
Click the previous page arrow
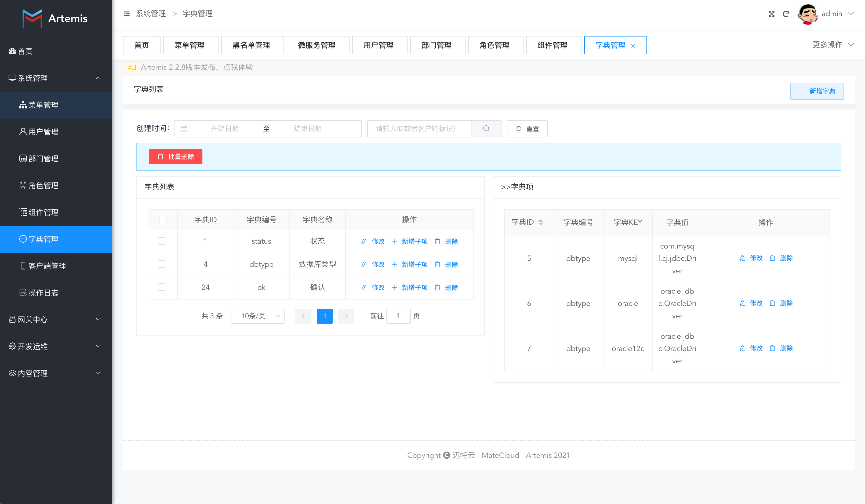point(303,316)
